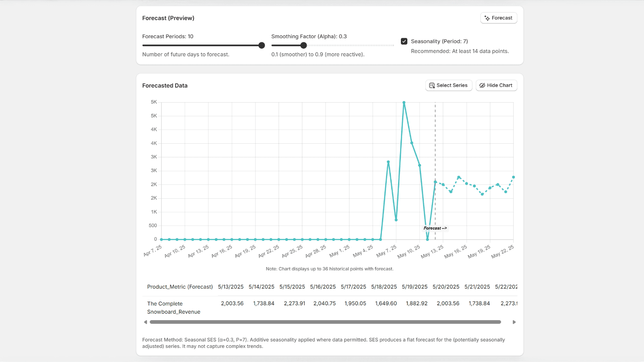Click the "Forecast -->" marker label in the chart
Image resolution: width=644 pixels, height=362 pixels.
tap(435, 228)
